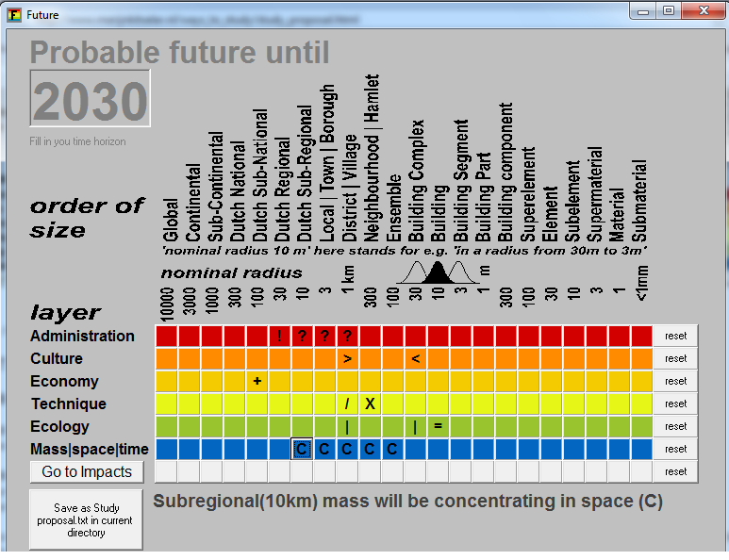This screenshot has width=729, height=560.
Task: Reset the Administration layer row
Action: pos(675,336)
